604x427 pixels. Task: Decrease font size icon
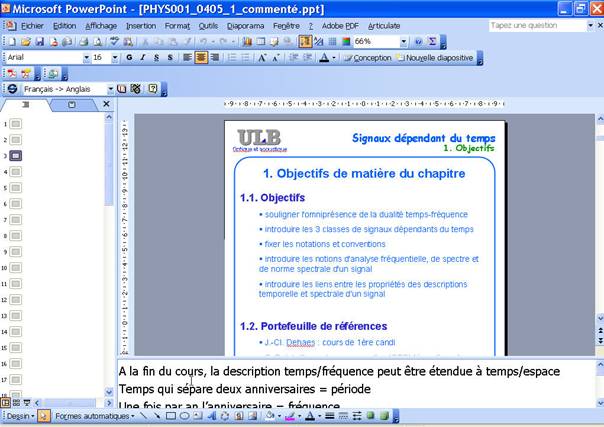[276, 58]
